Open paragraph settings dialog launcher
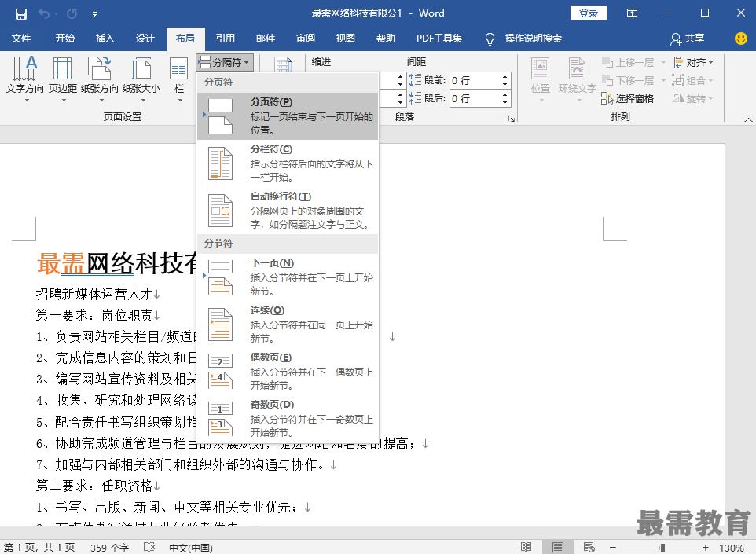The image size is (756, 554). (511, 118)
